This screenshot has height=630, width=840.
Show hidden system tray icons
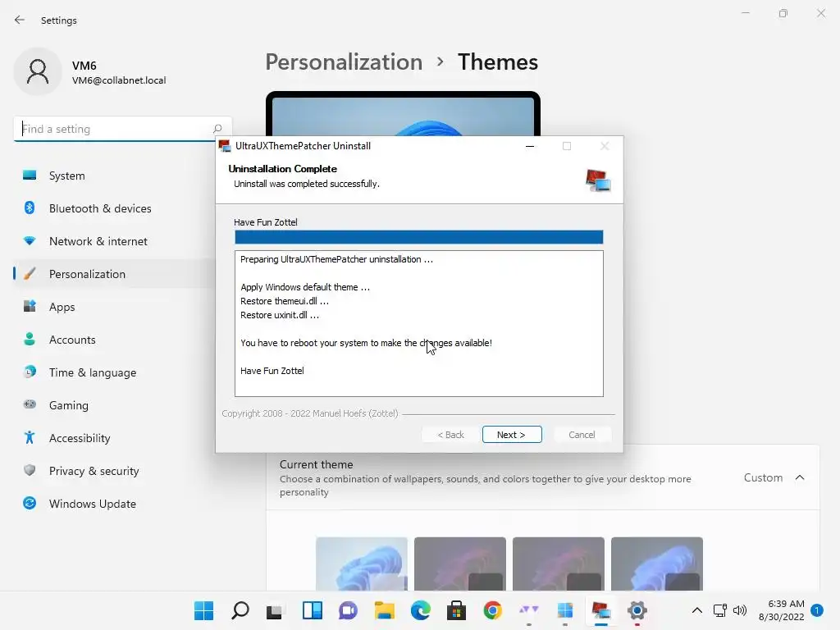click(697, 610)
